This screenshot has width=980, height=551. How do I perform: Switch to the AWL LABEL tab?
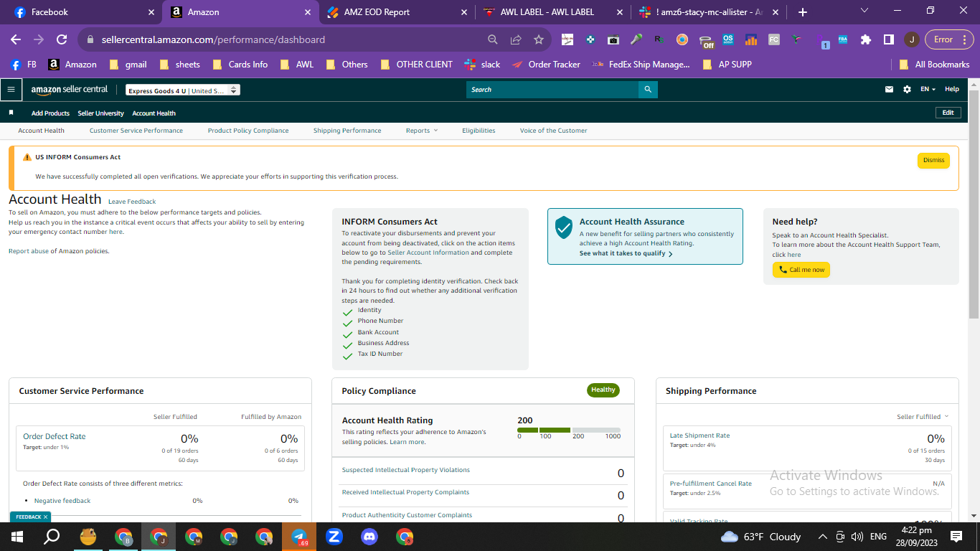coord(551,12)
